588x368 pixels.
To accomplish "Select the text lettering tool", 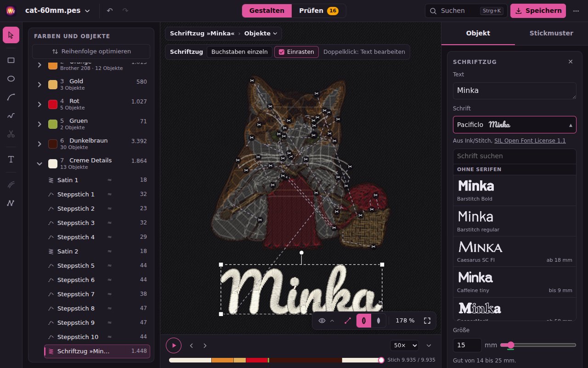I will pyautogui.click(x=11, y=159).
